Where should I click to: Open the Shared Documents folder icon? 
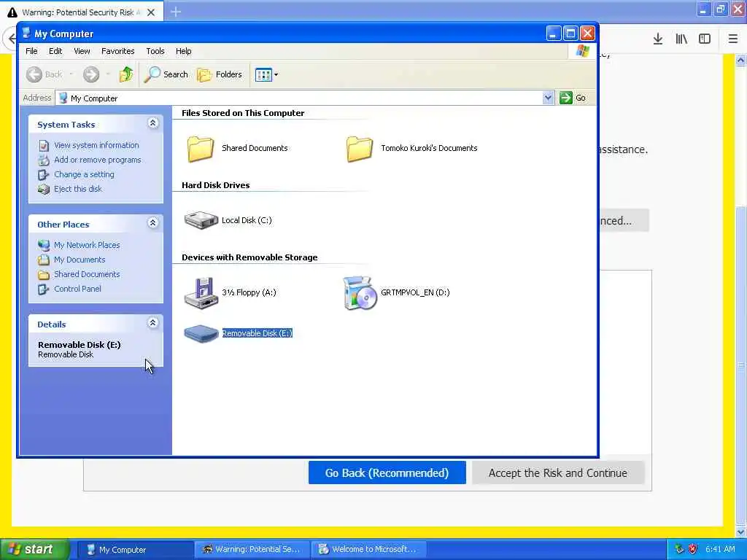pyautogui.click(x=200, y=149)
